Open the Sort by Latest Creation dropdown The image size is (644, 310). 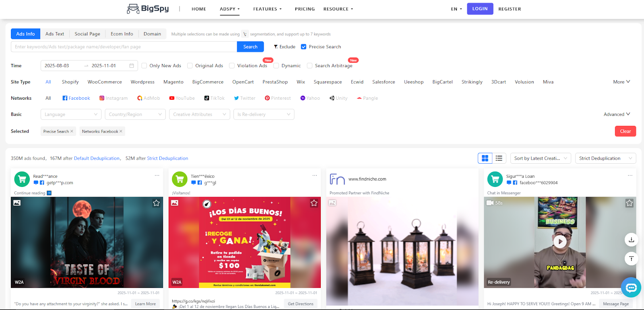tap(541, 158)
